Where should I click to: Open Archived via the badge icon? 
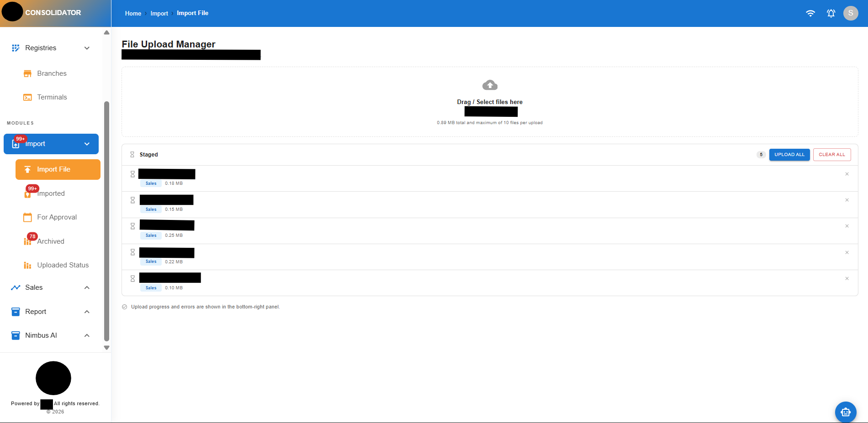[28, 240]
